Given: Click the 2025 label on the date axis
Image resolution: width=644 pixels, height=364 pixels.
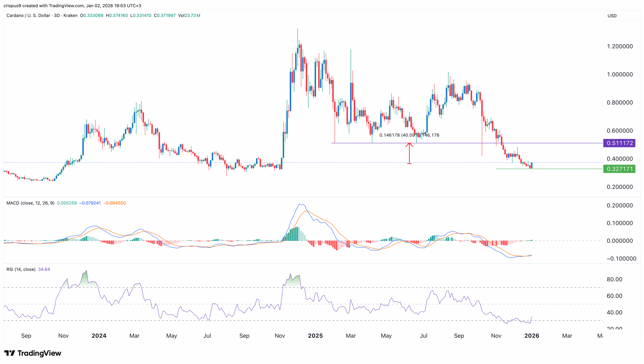Looking at the screenshot, I should pyautogui.click(x=315, y=336).
